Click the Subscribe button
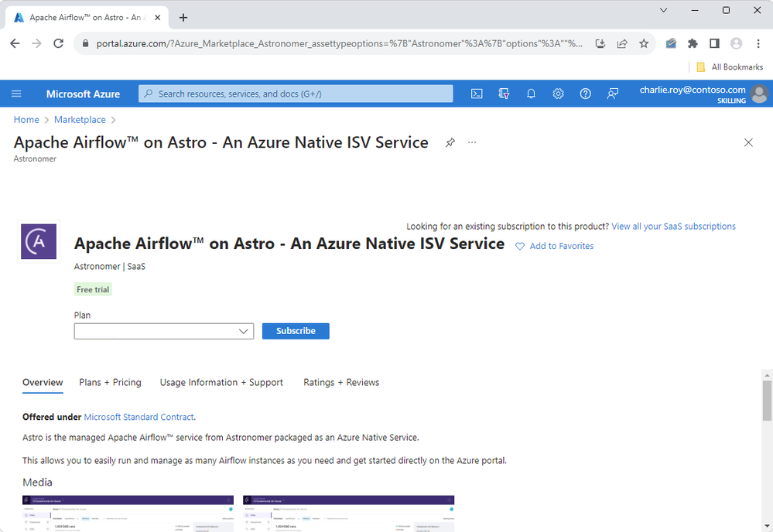773x532 pixels. 296,331
